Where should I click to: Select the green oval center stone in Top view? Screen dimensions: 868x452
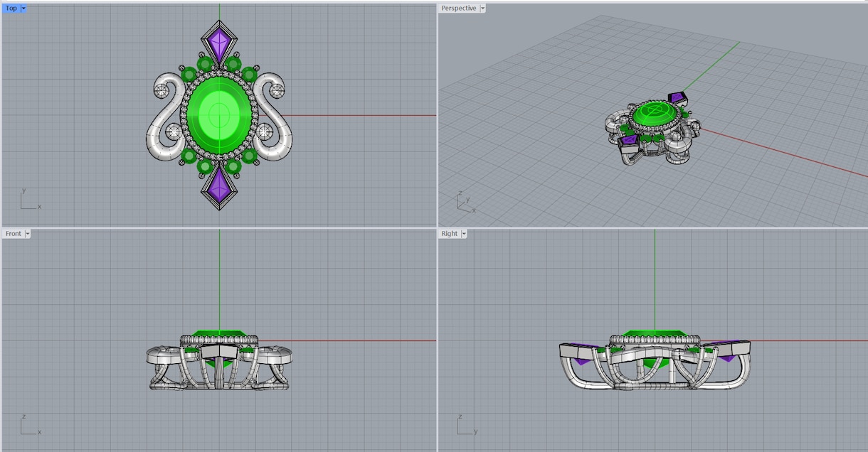pos(219,114)
